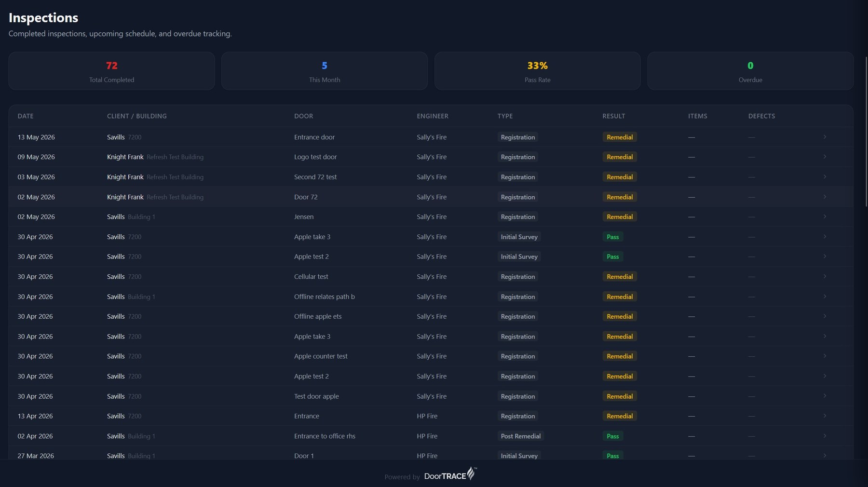Expand the Apple take 3 Initial Survey row chevron
868x487 pixels.
(825, 237)
